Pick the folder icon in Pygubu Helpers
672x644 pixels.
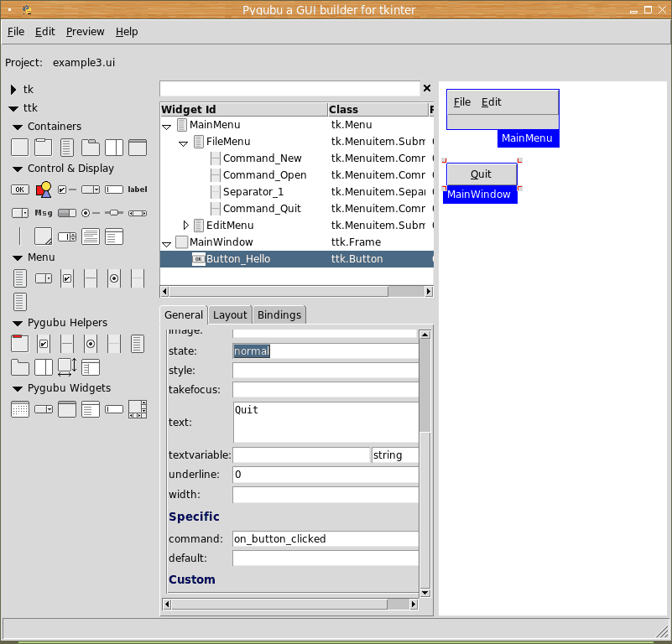coord(19,367)
